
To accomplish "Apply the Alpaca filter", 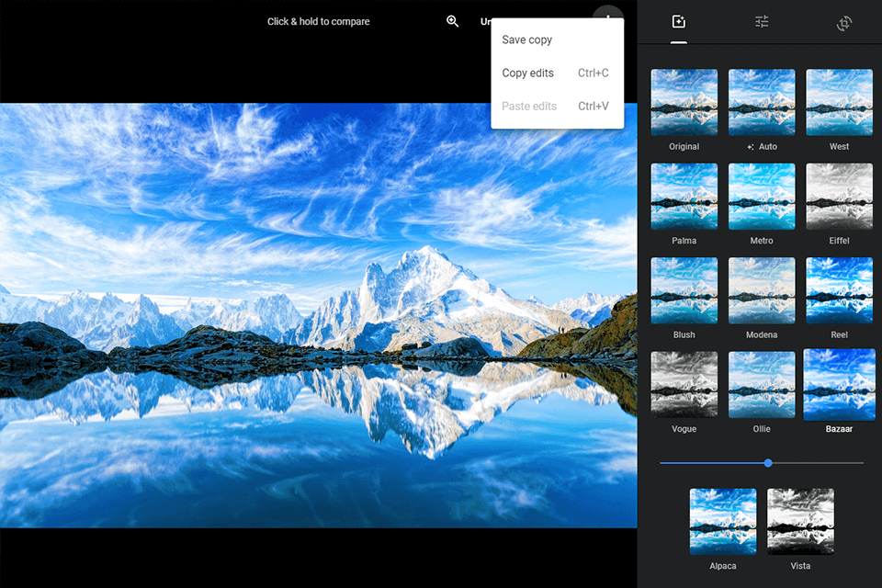I will pos(723,520).
